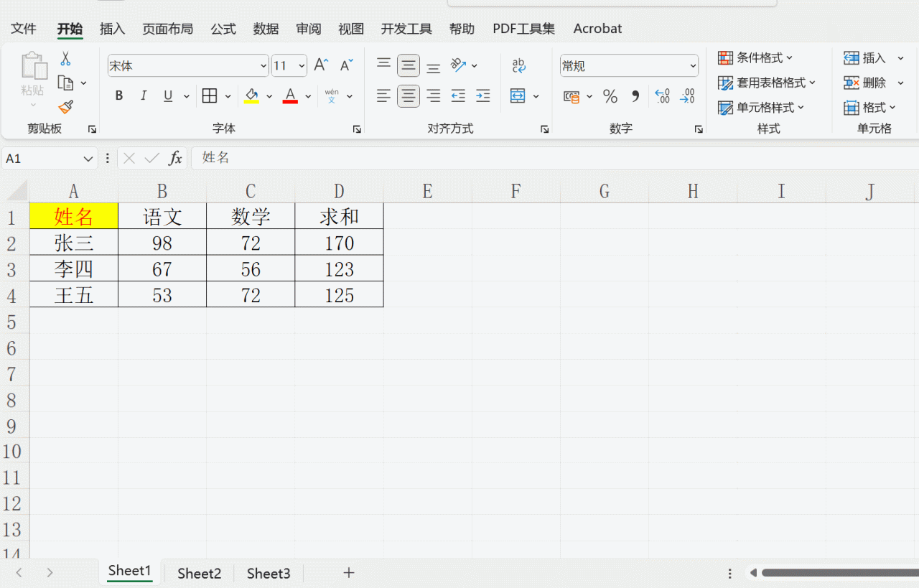Screen dimensions: 919x588
Task: Toggle center horizontal alignment
Action: point(409,95)
